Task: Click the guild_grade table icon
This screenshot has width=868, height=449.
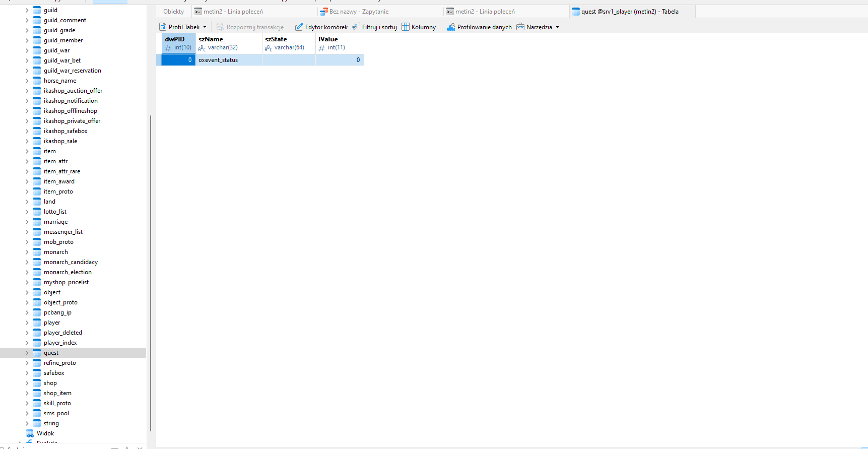Action: coord(37,30)
